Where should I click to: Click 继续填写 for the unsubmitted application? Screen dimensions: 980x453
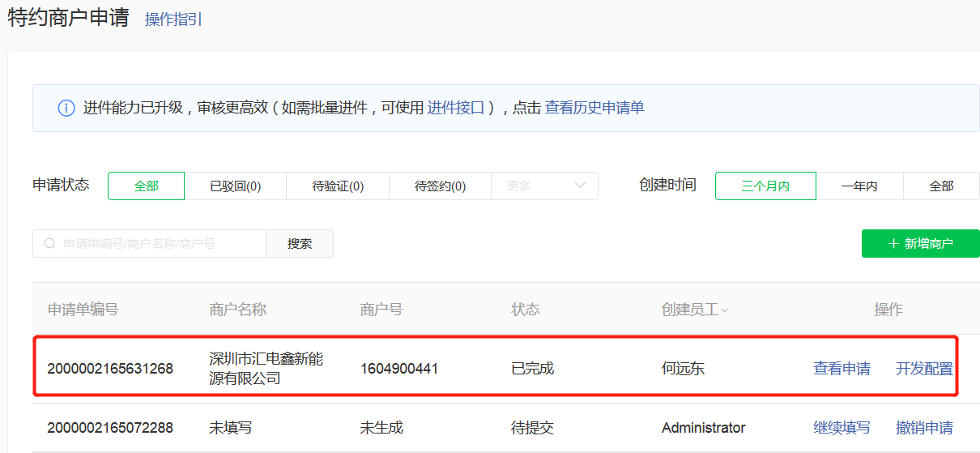pos(842,428)
